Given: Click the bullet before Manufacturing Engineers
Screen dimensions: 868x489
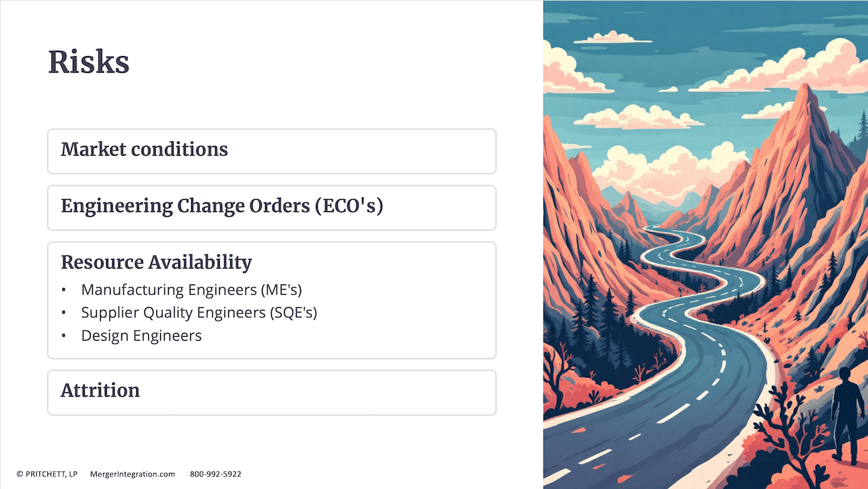Looking at the screenshot, I should [x=63, y=291].
